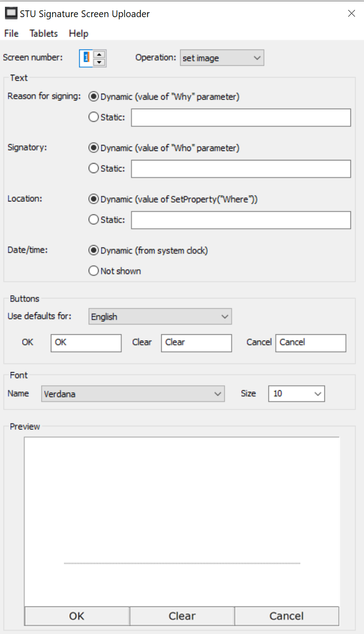This screenshot has height=634, width=364.
Task: Select Dynamic SetProperty Where location option
Action: coord(173,199)
